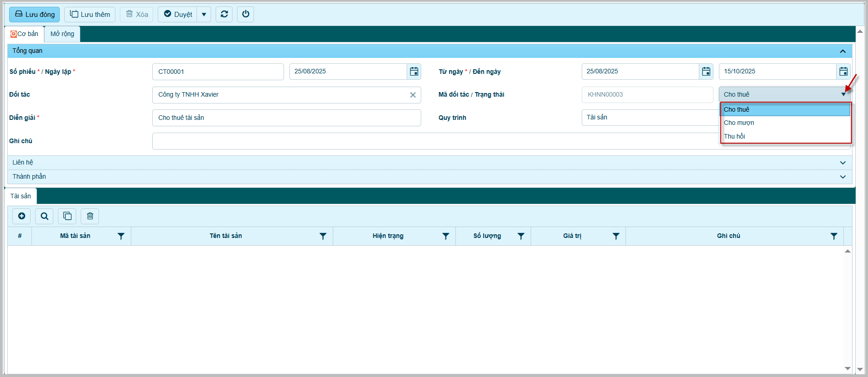Click into the Diễn giải text field
This screenshot has width=868, height=377.
[286, 118]
